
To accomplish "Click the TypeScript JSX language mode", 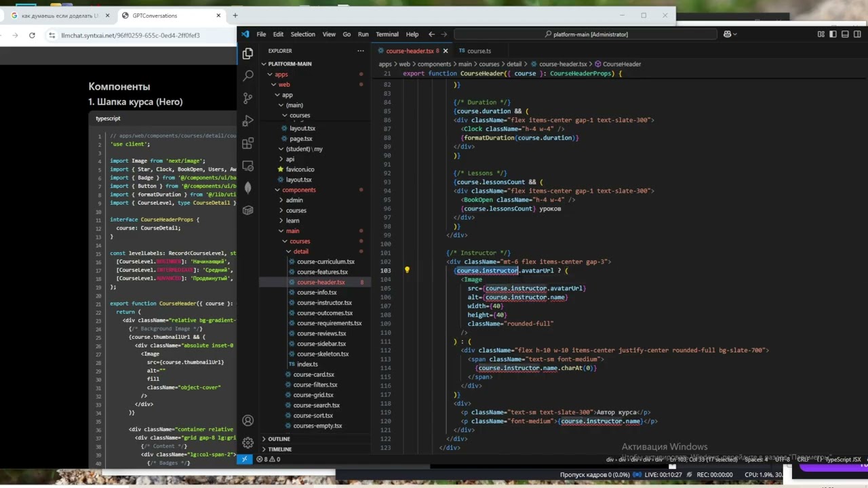I will tap(843, 459).
